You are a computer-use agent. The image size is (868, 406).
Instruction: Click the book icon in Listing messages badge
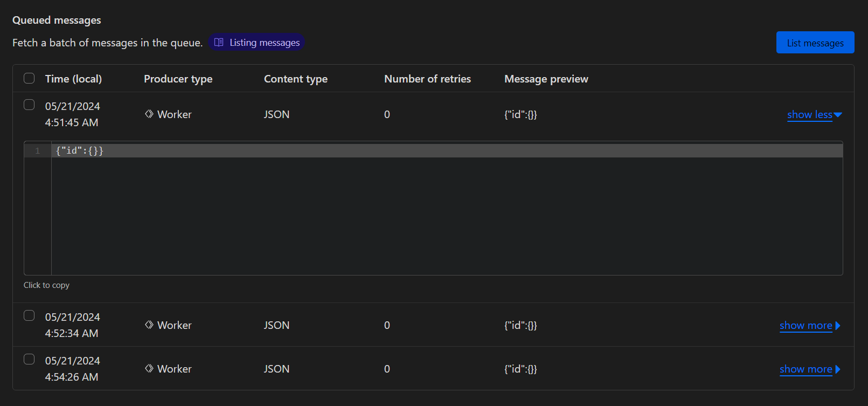(x=219, y=43)
